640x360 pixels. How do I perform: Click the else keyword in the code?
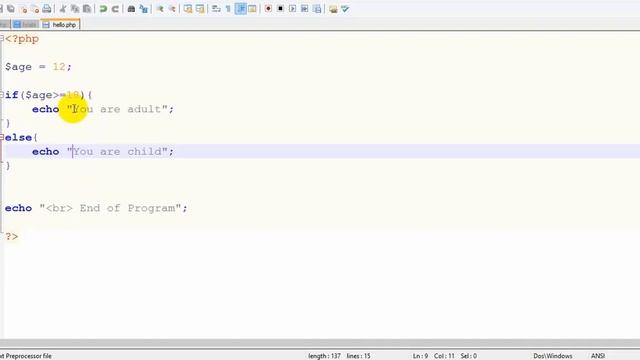[18, 138]
